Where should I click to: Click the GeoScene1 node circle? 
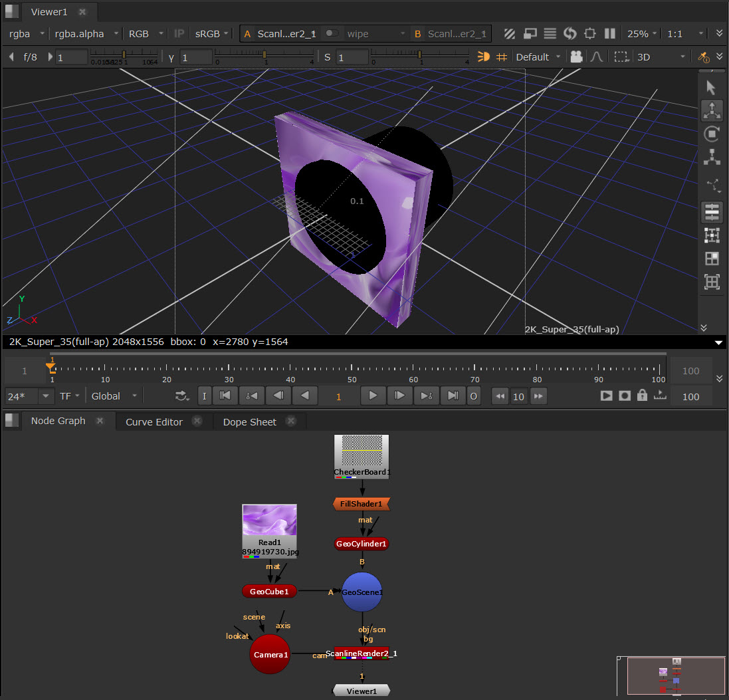[362, 592]
